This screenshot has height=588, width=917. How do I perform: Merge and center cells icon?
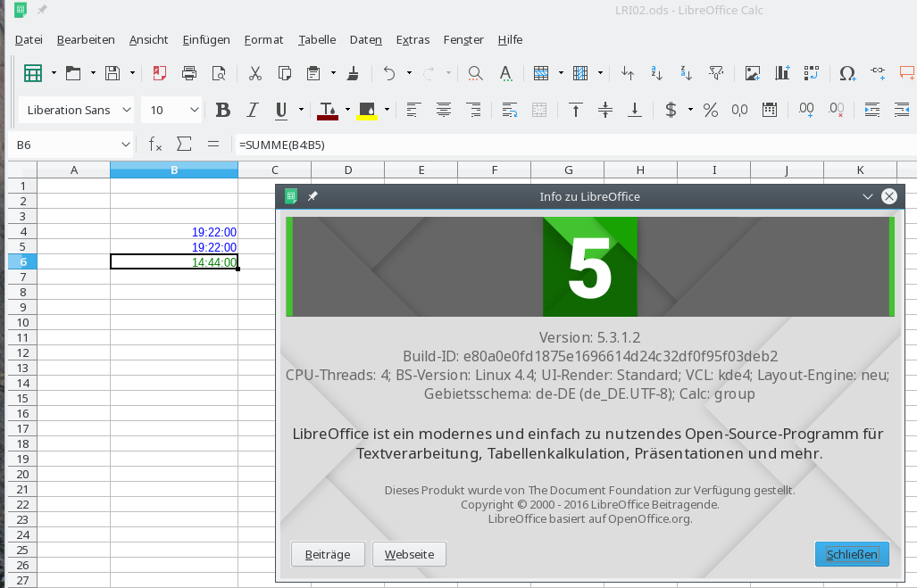click(x=539, y=110)
